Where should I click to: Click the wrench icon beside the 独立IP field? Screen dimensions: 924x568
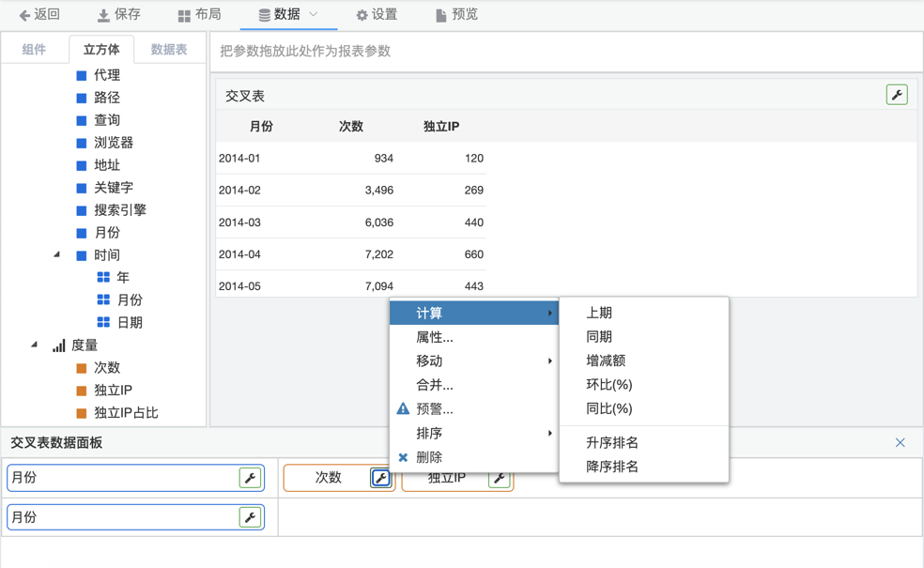[x=500, y=478]
